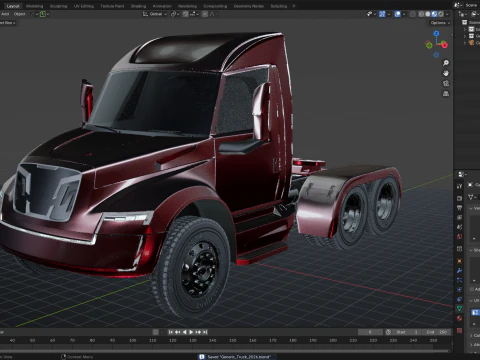Expand the orange object row in outliner
The width and height of the screenshot is (480, 360).
465,43
